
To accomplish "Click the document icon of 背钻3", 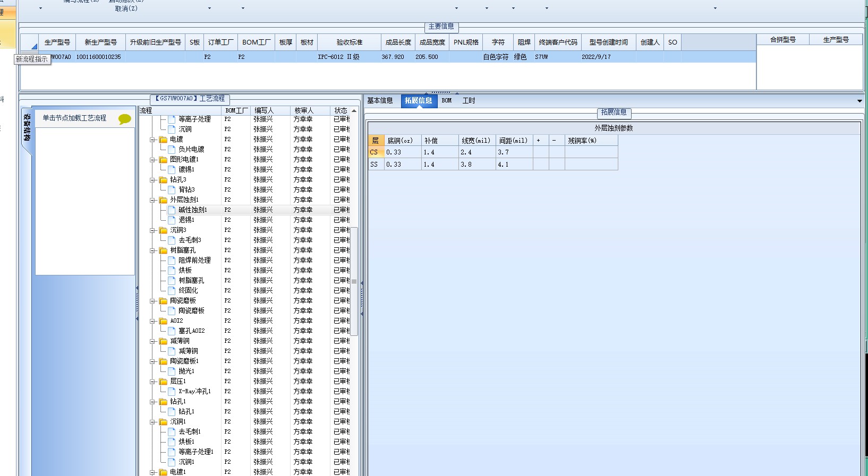I will (x=172, y=189).
